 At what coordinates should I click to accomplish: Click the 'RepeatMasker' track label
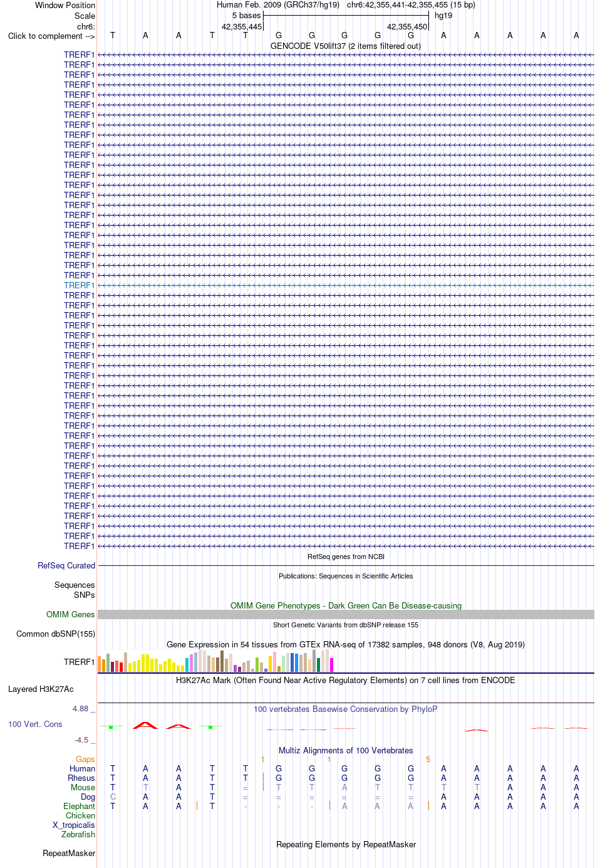click(69, 853)
